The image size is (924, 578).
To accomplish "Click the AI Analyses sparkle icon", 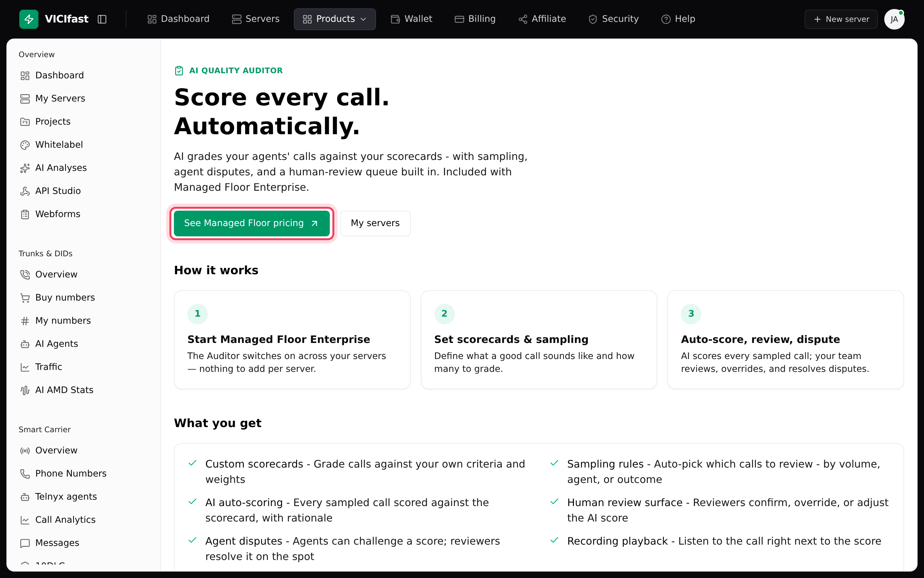I will [25, 168].
